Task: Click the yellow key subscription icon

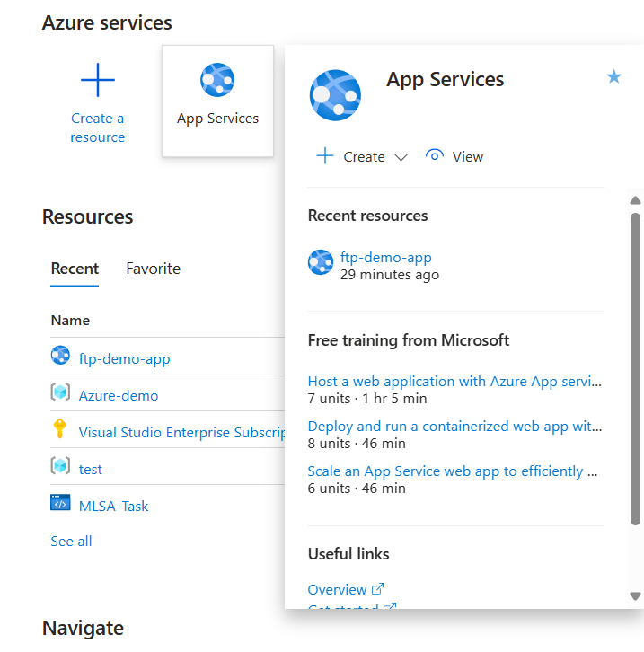Action: point(60,428)
